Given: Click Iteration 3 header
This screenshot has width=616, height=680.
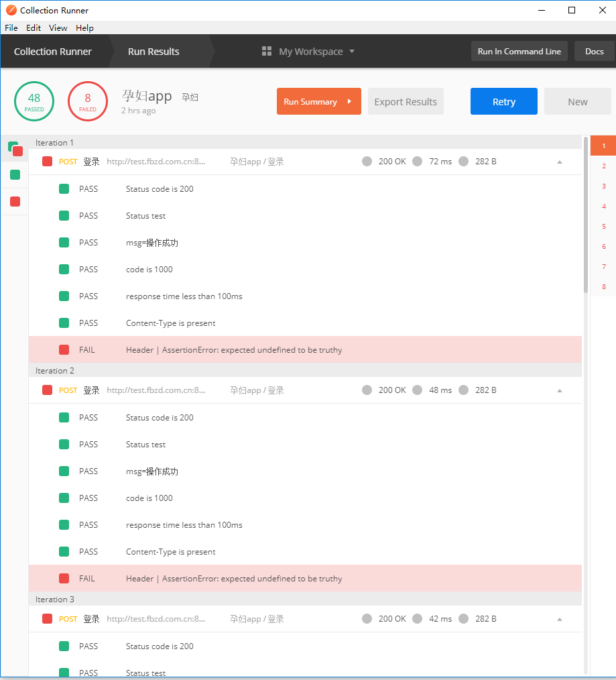Looking at the screenshot, I should coord(305,599).
